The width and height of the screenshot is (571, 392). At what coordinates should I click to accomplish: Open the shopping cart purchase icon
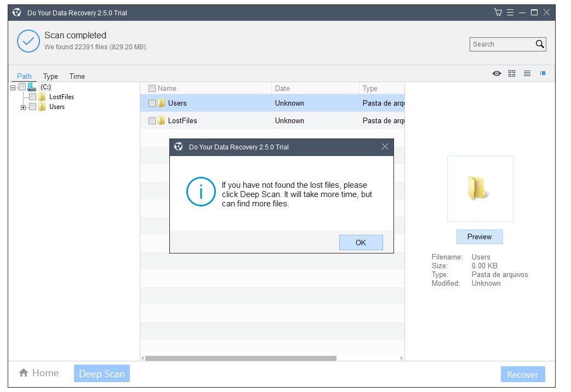[x=498, y=13]
